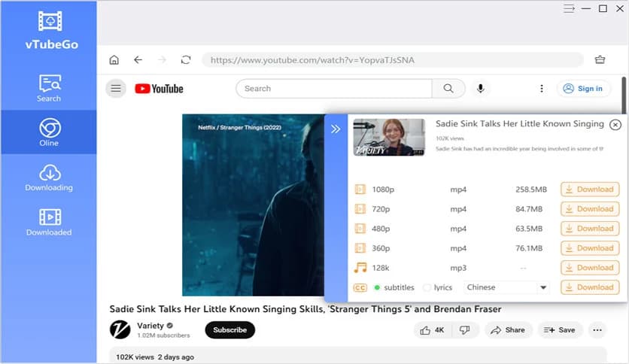
Task: Select the lyrics radio option
Action: [x=427, y=287]
